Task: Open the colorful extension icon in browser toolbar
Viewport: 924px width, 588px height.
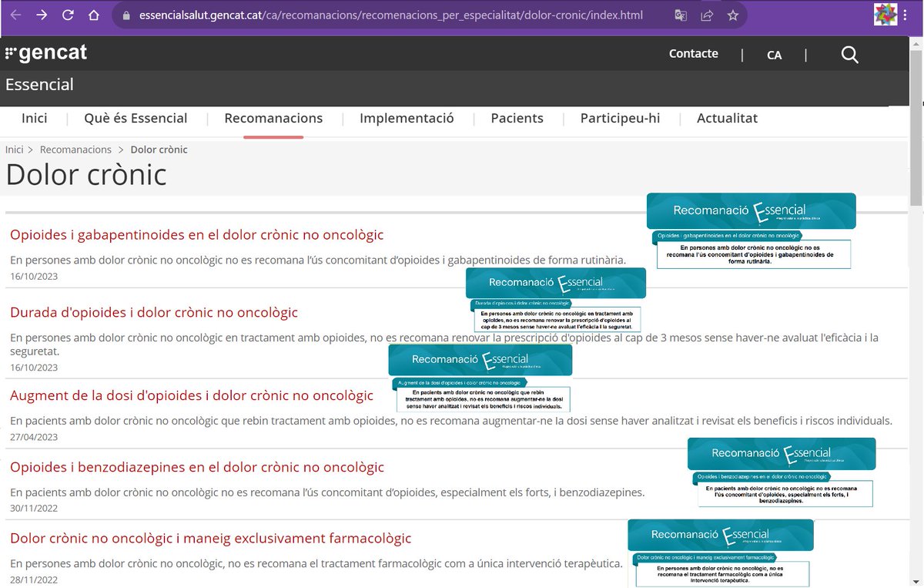Action: click(885, 15)
